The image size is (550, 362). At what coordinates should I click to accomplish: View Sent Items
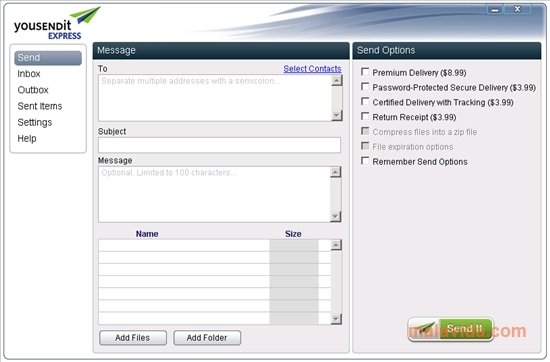tap(40, 106)
